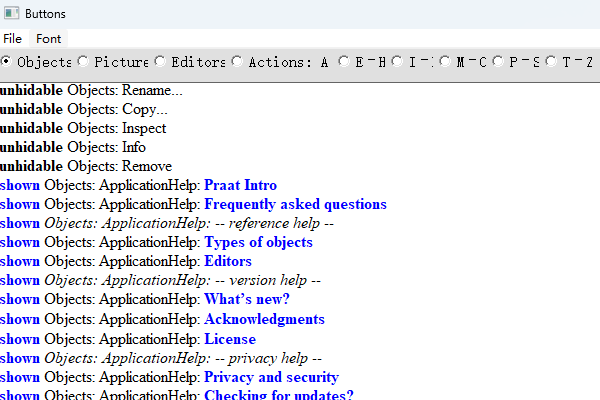Open the Acknowledgments link
The height and width of the screenshot is (400, 600).
point(264,319)
